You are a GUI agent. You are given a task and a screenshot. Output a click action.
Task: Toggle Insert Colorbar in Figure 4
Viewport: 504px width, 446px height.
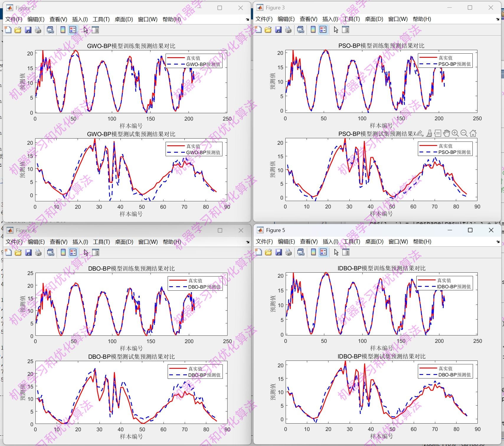coord(63,252)
